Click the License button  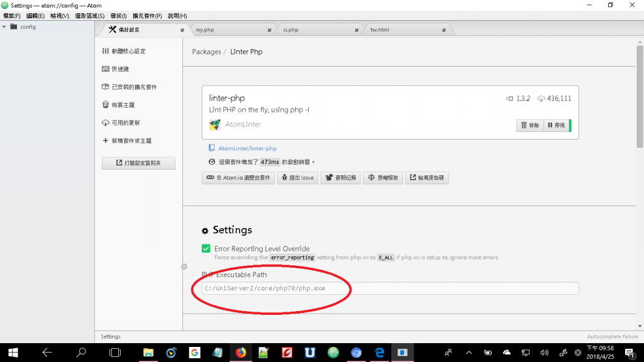click(x=383, y=178)
